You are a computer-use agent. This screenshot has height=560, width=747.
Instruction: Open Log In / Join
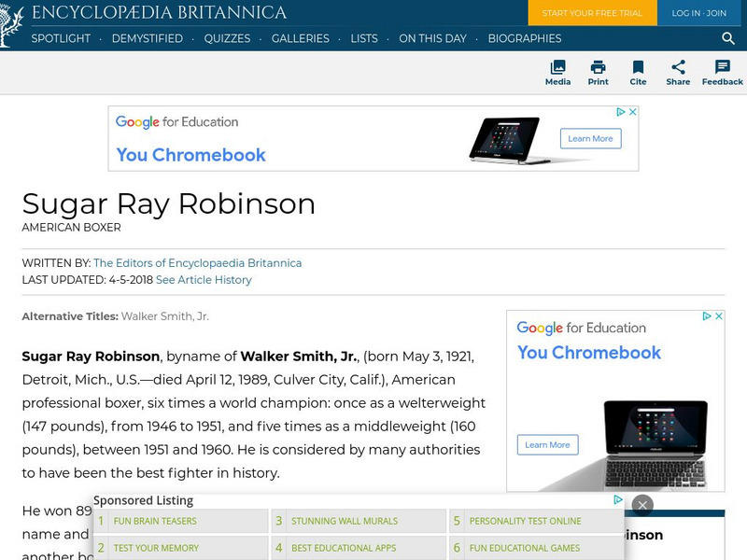[699, 15]
